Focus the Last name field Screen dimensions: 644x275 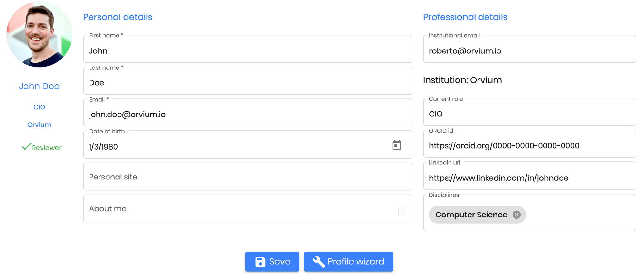click(248, 81)
